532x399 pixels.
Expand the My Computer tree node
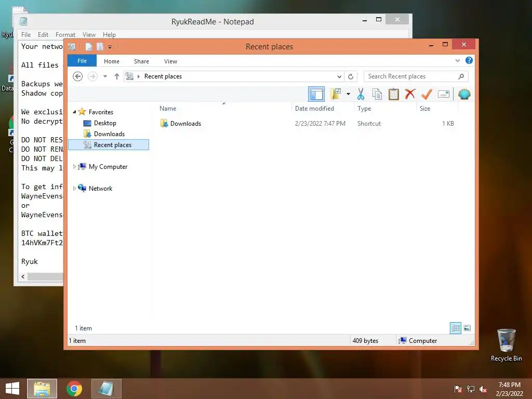(74, 167)
